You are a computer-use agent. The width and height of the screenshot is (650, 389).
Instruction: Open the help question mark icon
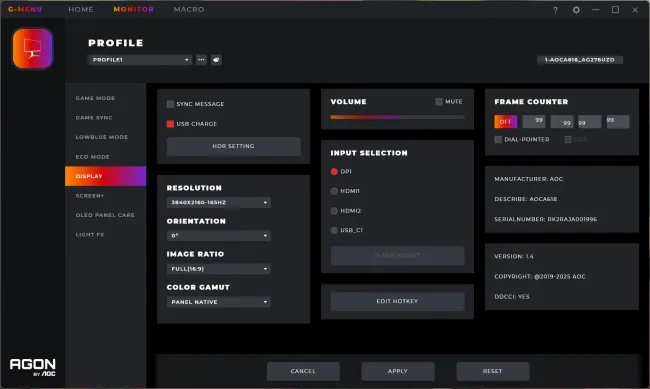(x=555, y=10)
